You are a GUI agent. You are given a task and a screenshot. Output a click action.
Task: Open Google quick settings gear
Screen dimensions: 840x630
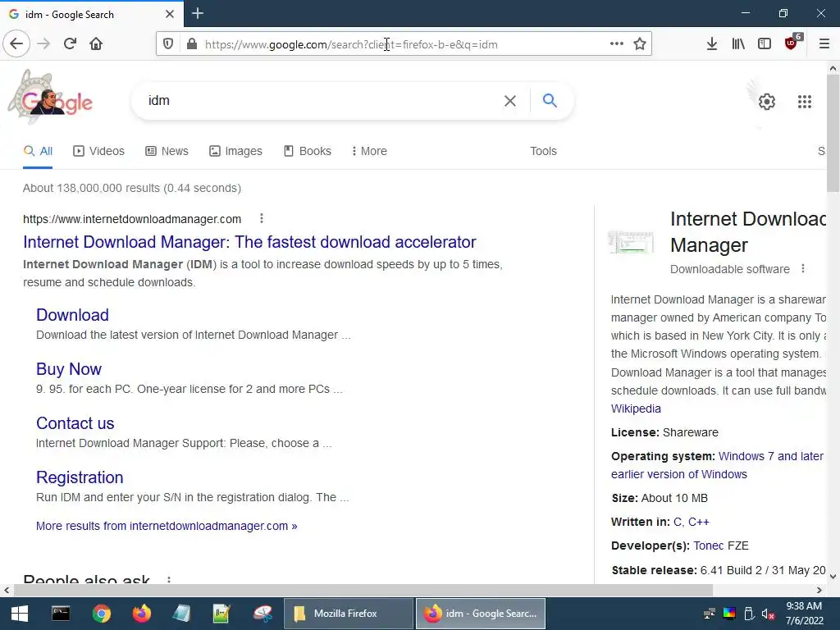coord(767,102)
